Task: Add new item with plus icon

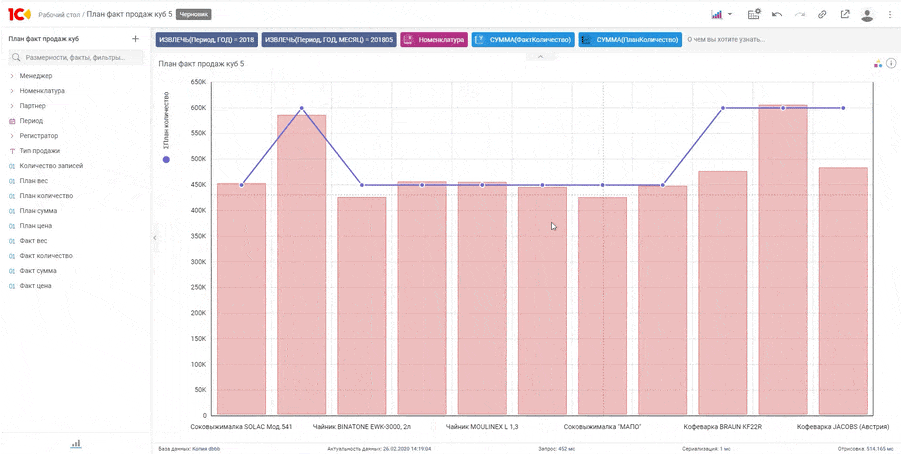Action: pyautogui.click(x=135, y=39)
